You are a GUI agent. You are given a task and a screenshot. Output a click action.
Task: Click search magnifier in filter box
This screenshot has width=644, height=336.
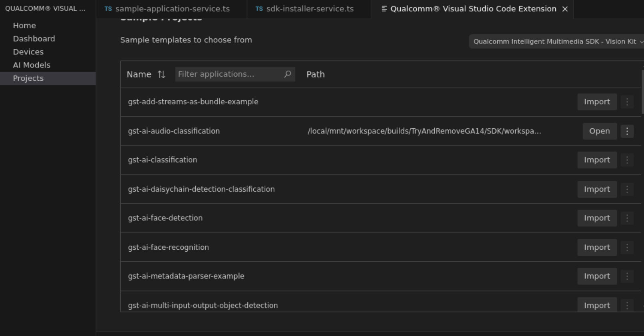click(287, 74)
